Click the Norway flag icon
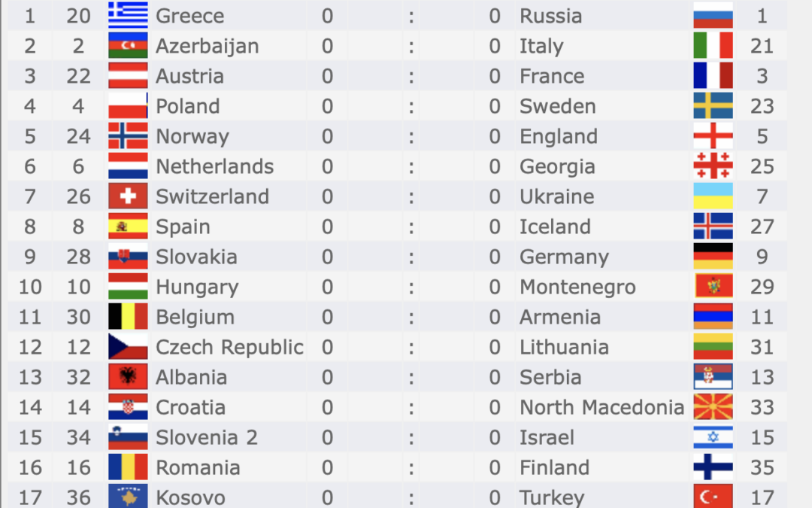 click(x=128, y=136)
